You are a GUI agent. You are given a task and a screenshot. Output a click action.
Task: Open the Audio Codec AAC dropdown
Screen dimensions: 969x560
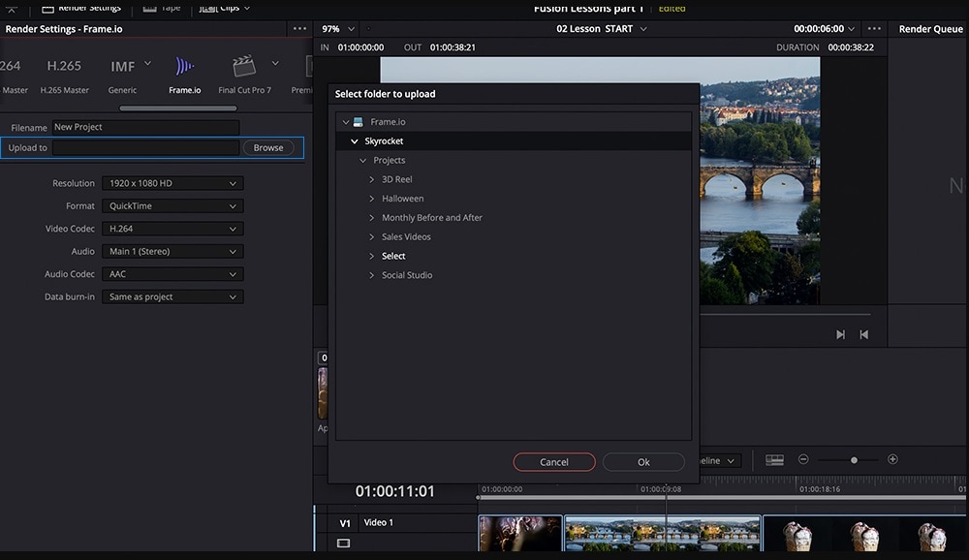coord(172,274)
